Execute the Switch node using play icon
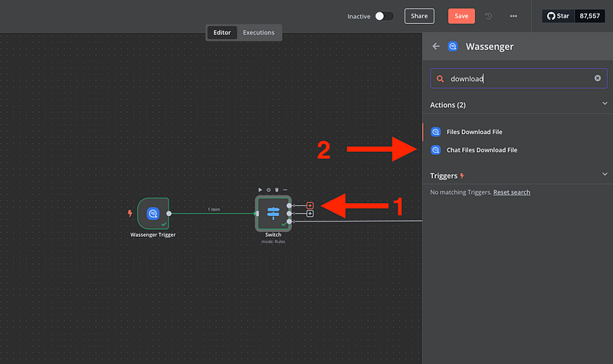613x364 pixels. pyautogui.click(x=260, y=189)
